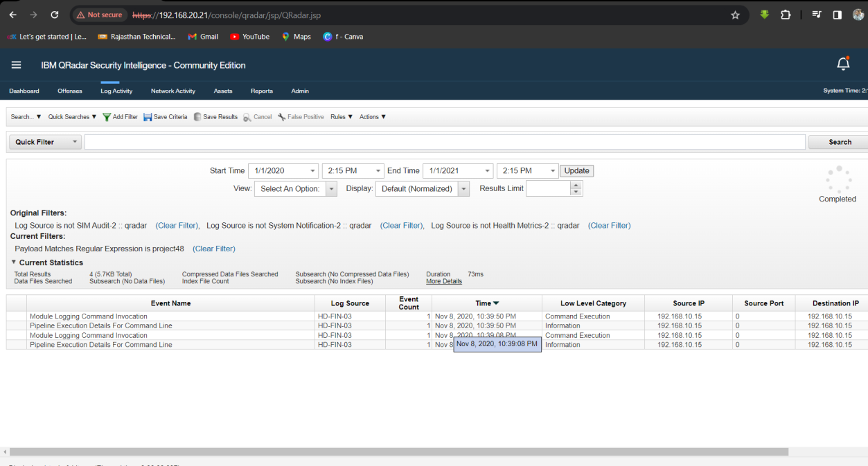Bookmark this page with the star icon

[735, 15]
